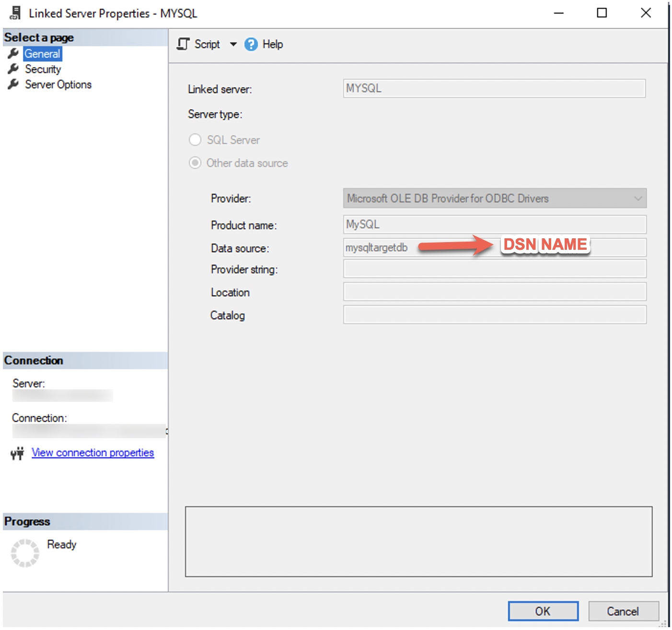This screenshot has width=672, height=630.
Task: Minimize the Linked Server Properties window
Action: pyautogui.click(x=559, y=13)
